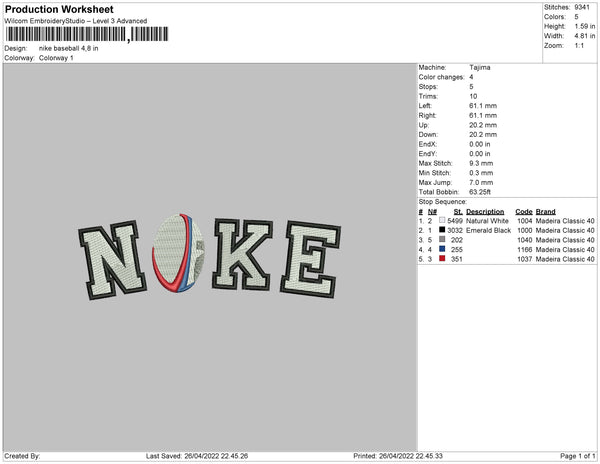Click the Wilcom EmbroideryStudio subtitle
The width and height of the screenshot is (600, 464).
[x=76, y=21]
